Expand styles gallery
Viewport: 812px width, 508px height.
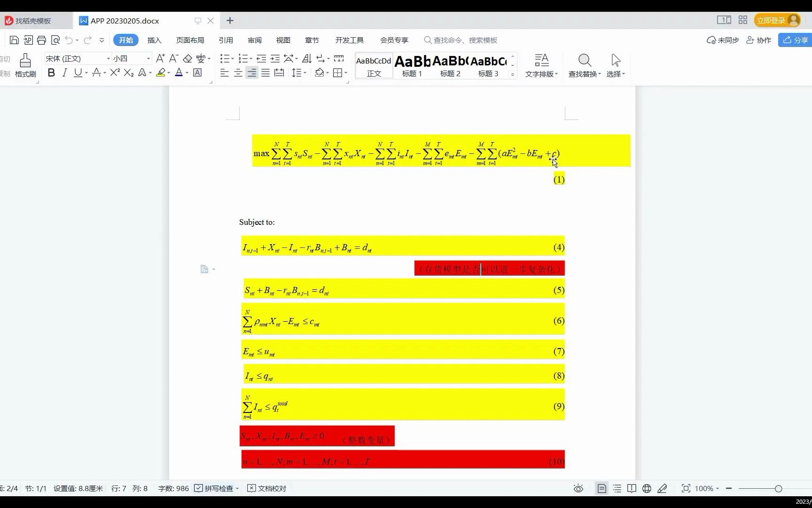point(513,74)
